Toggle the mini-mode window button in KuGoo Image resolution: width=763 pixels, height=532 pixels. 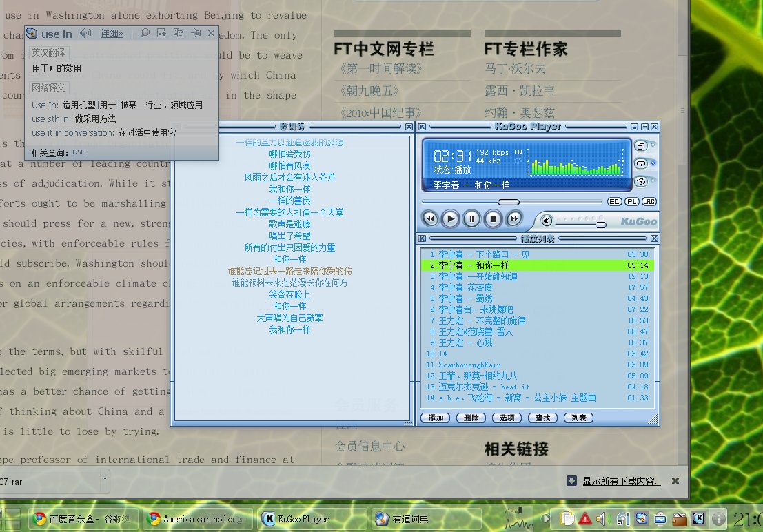pos(641,145)
